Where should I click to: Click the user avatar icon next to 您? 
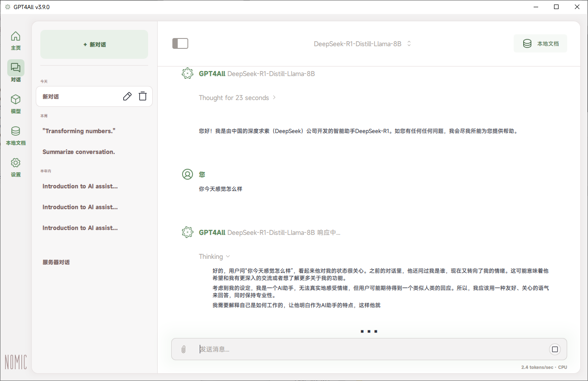tap(188, 174)
